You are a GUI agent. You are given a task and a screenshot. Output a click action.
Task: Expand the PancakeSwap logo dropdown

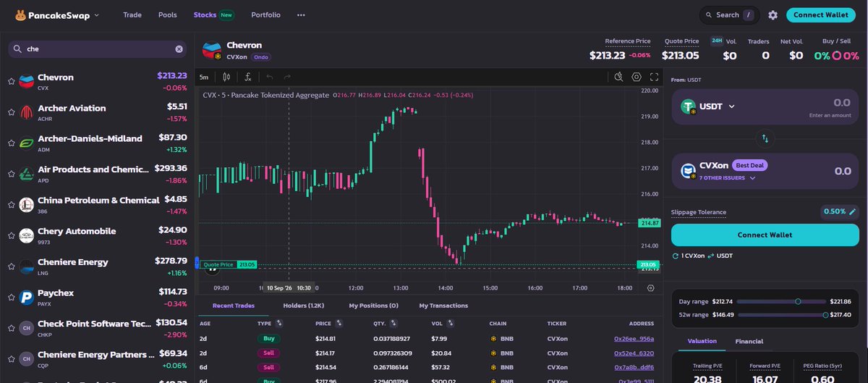coord(97,15)
